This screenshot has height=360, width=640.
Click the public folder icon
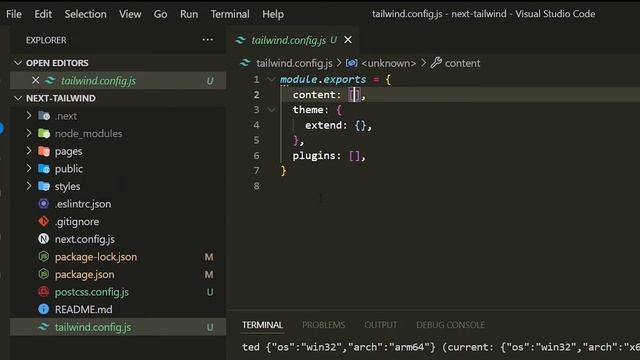[x=44, y=169]
